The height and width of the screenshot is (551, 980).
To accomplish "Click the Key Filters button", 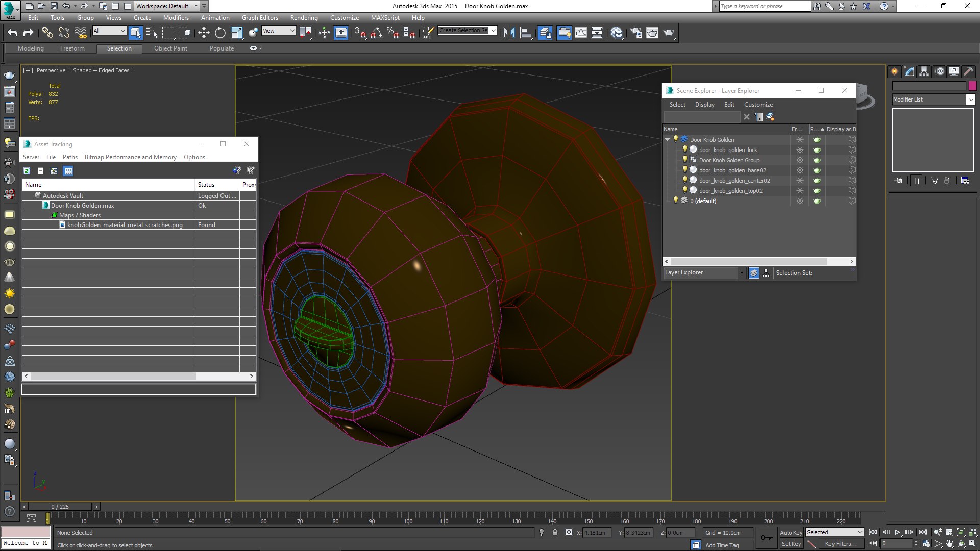I will (x=841, y=544).
